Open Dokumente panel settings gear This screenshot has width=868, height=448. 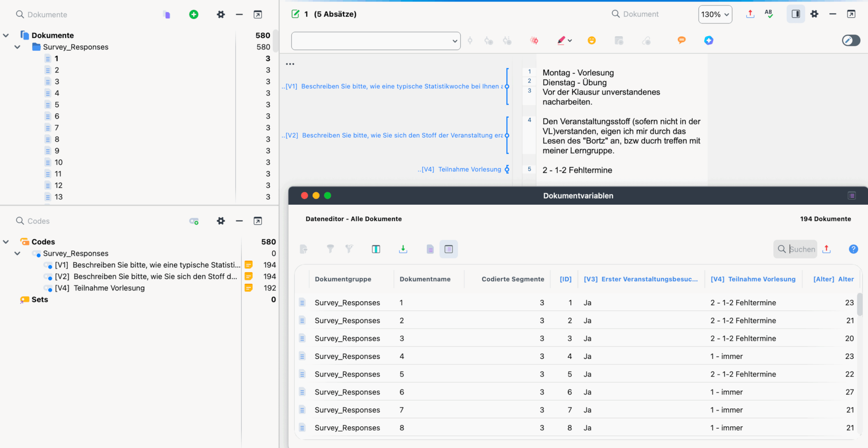[x=221, y=15]
